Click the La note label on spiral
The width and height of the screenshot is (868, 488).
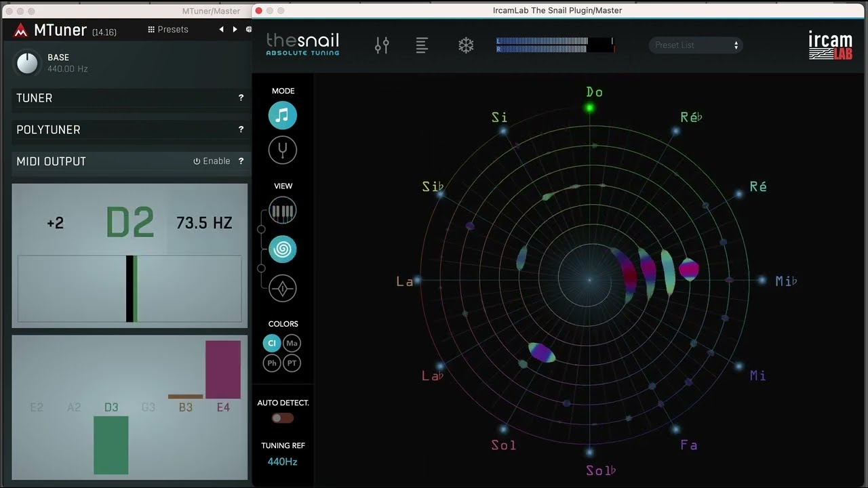coord(405,282)
